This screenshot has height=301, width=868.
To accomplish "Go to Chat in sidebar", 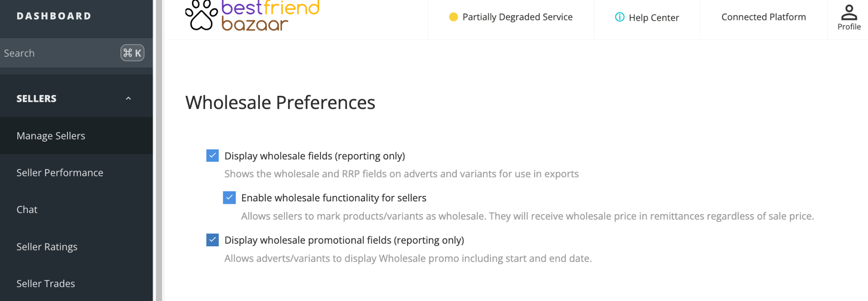I will click(76, 209).
